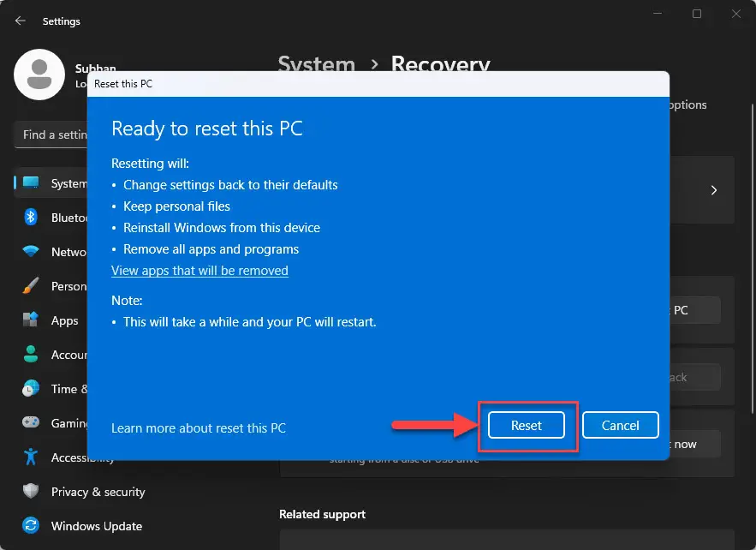The height and width of the screenshot is (550, 756).
Task: Open Learn more about reset this PC link
Action: [x=198, y=428]
